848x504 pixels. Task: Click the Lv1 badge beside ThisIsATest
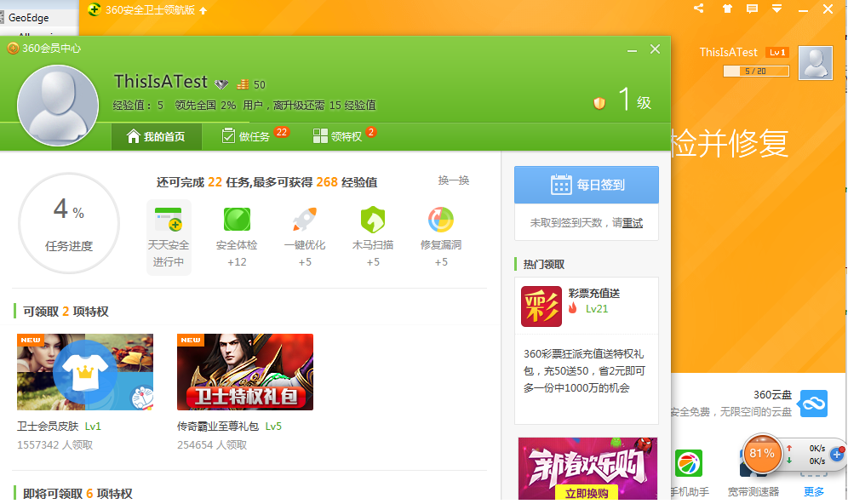(777, 53)
